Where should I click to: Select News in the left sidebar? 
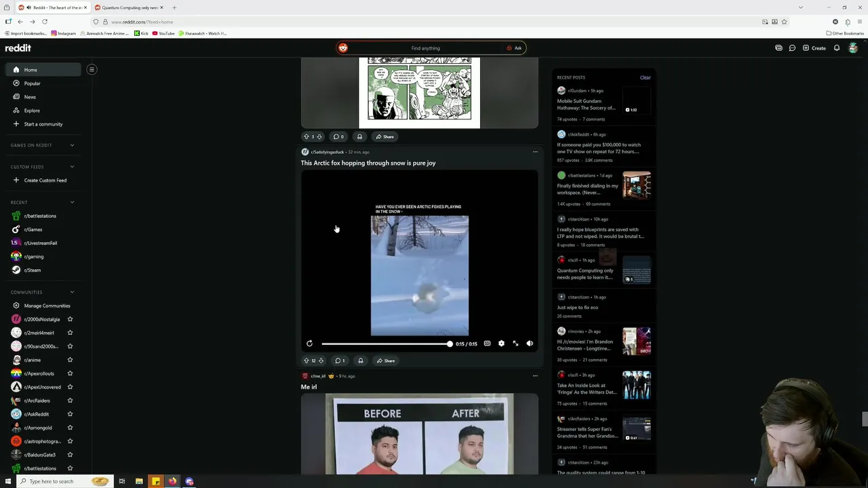point(43,97)
